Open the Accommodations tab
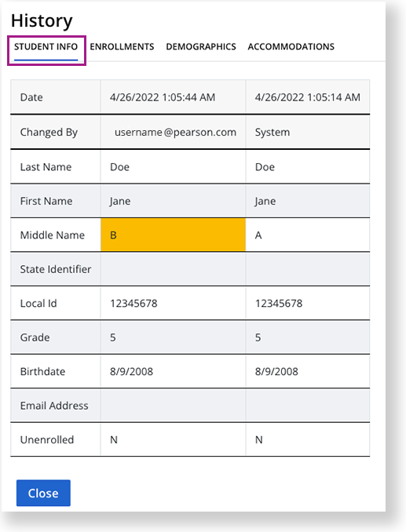Screen dimensions: 406x532 [291, 47]
